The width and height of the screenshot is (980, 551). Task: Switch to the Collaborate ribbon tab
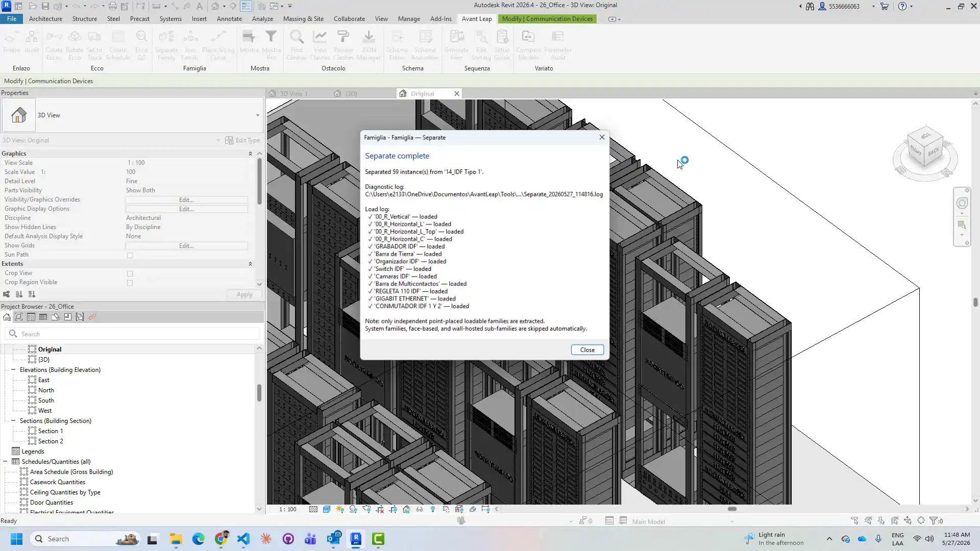(x=349, y=19)
